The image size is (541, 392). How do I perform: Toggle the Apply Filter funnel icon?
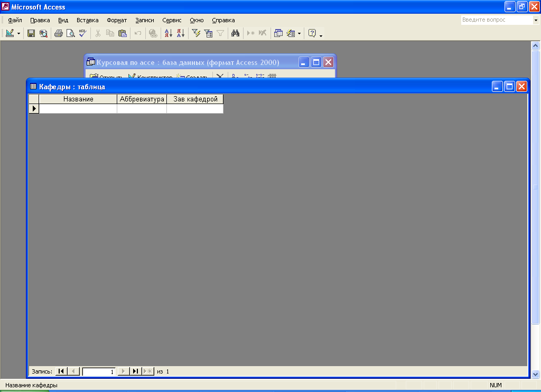(x=220, y=33)
